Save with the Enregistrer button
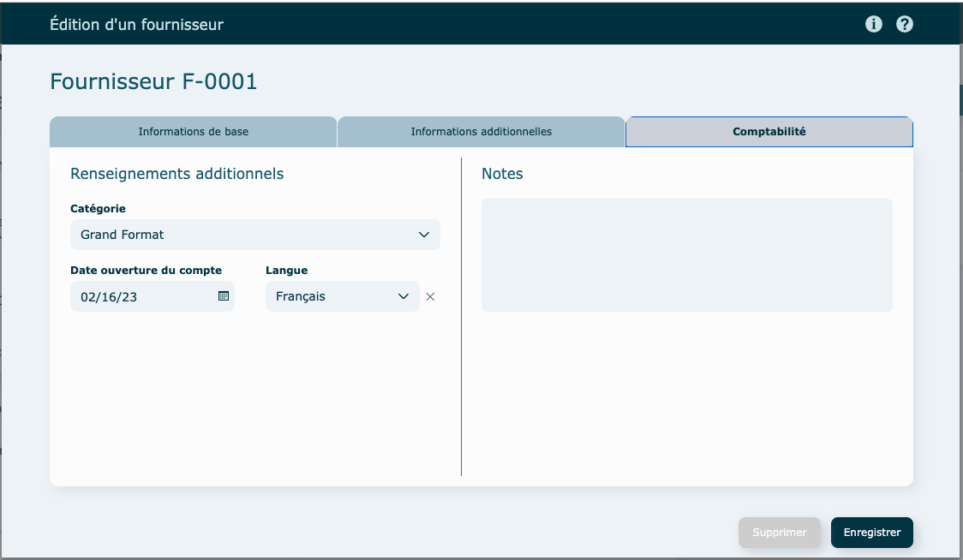The height and width of the screenshot is (560, 963). click(871, 533)
